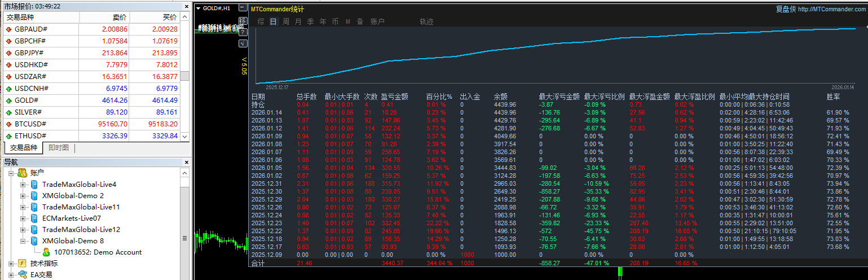This screenshot has height=280, width=868.
Task: Switch to the 即时图 tick chart tab
Action: [59, 148]
